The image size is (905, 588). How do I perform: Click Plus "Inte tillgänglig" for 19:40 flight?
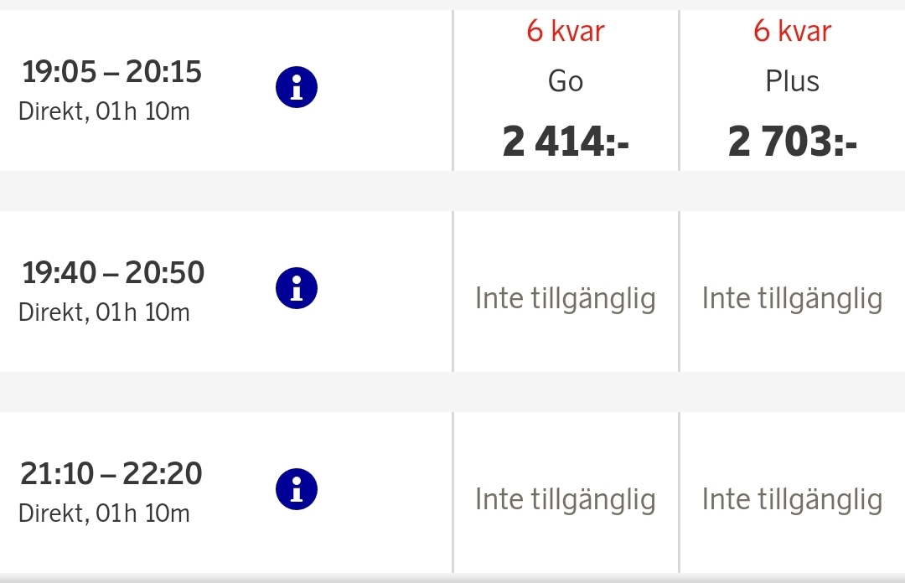(x=792, y=298)
